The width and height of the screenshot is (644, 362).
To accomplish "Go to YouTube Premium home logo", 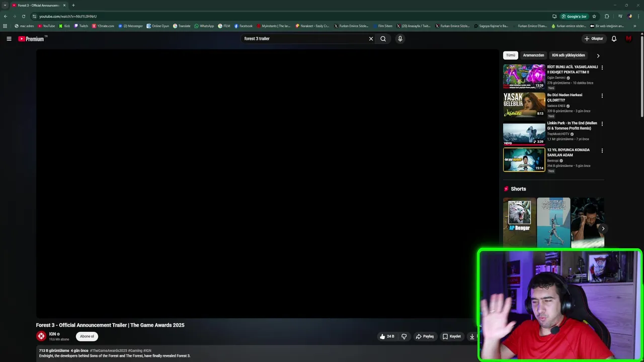I will coord(31,39).
